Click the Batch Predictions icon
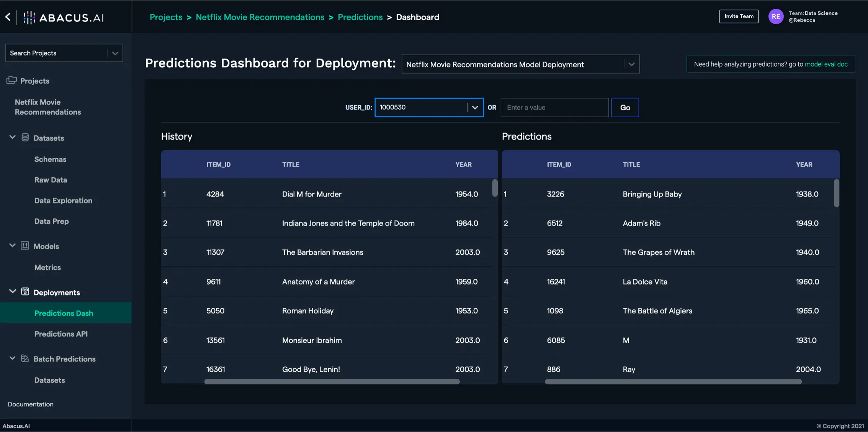This screenshot has width=868, height=432. pyautogui.click(x=25, y=358)
